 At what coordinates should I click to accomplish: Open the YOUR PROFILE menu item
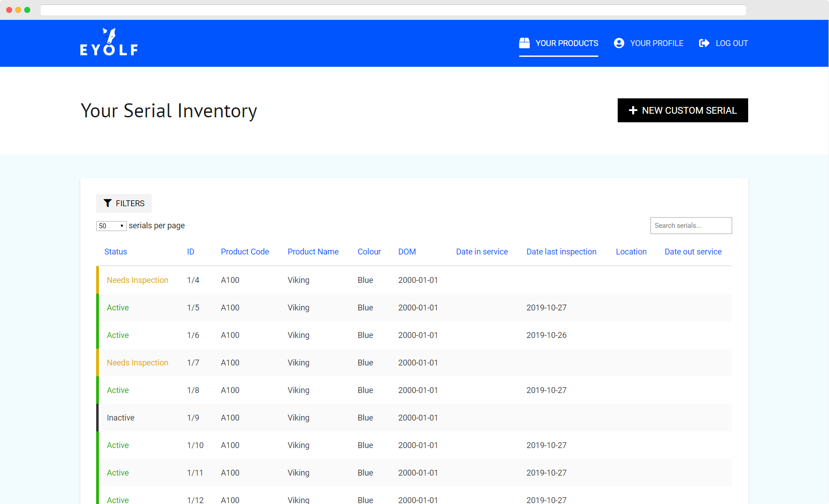[x=657, y=43]
